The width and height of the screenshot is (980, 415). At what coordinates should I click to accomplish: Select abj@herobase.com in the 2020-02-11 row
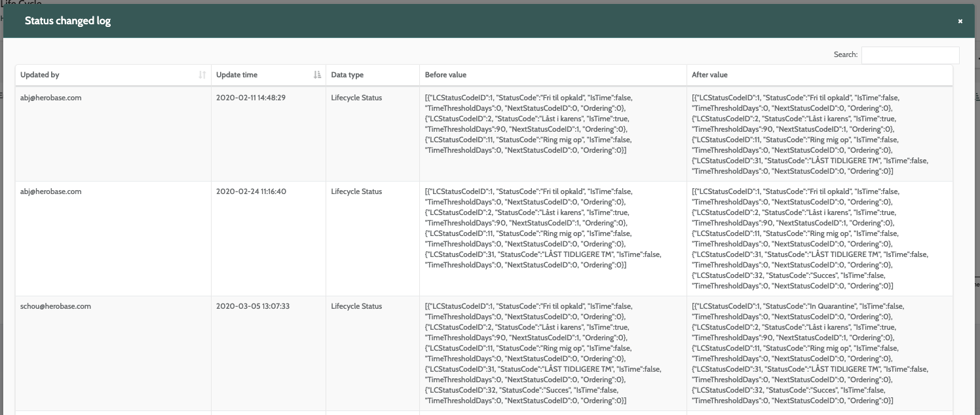coord(51,98)
